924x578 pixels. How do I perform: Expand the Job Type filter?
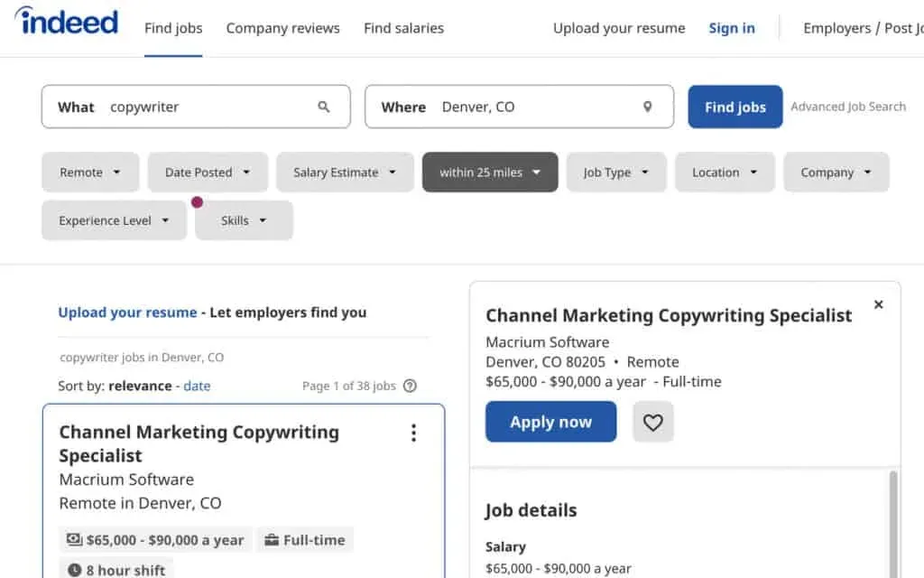(x=616, y=172)
